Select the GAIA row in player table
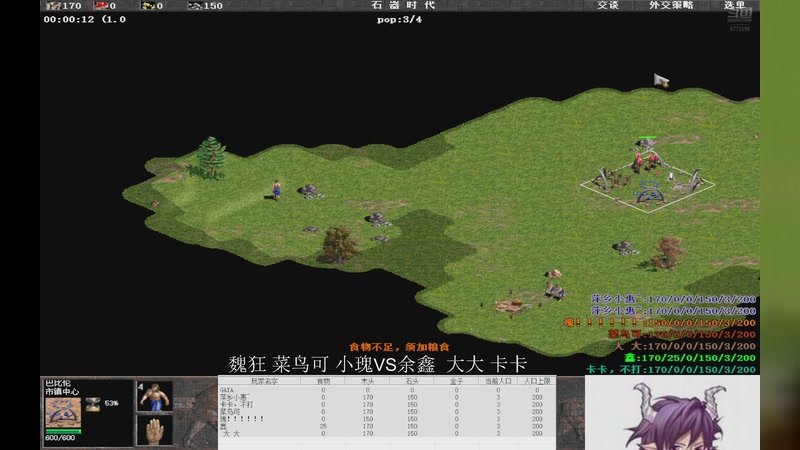The height and width of the screenshot is (450, 800). pyautogui.click(x=387, y=390)
